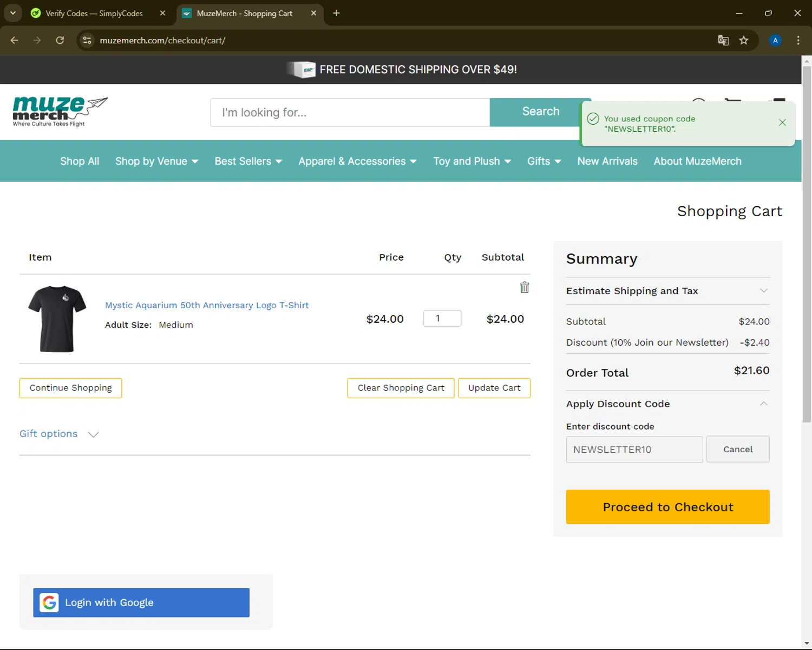
Task: Expand the Gifts dropdown menu
Action: tap(544, 161)
